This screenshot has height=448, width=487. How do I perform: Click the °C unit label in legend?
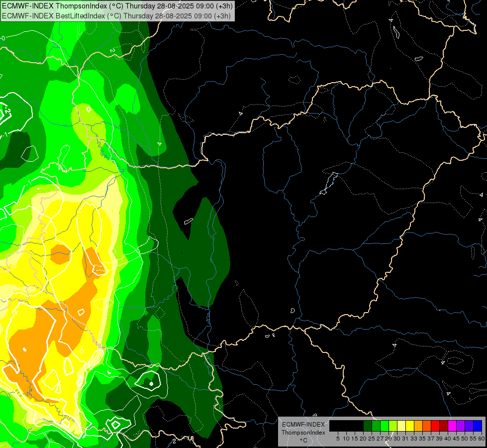click(303, 441)
